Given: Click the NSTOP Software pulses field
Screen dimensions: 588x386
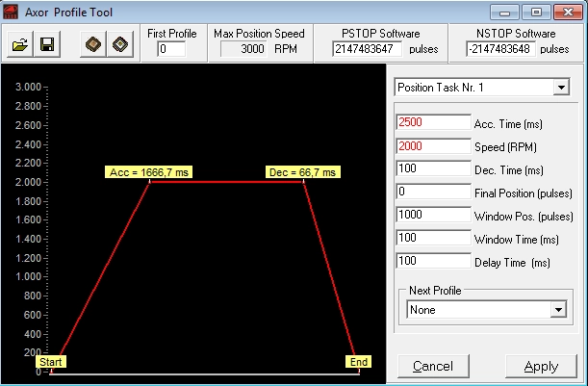Looking at the screenshot, I should tap(500, 49).
